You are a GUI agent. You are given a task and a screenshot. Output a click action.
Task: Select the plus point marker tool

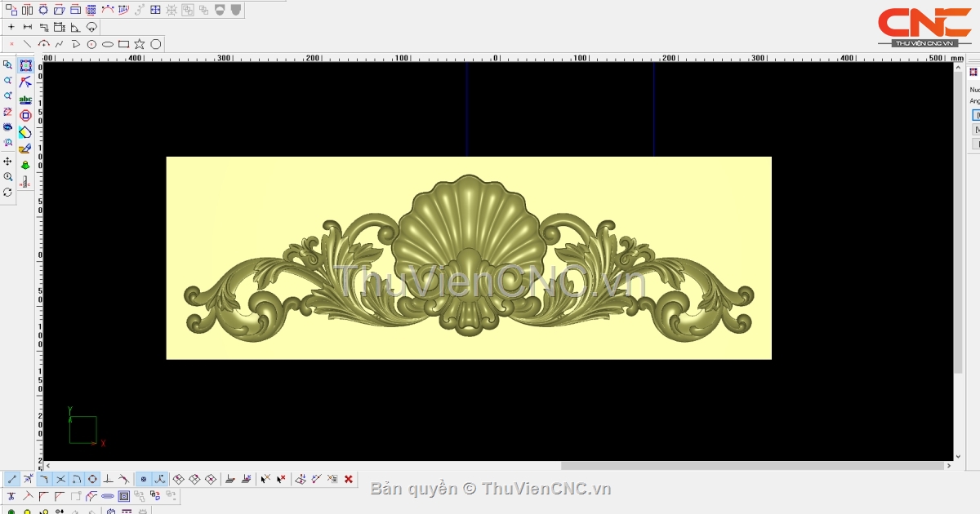(11, 27)
